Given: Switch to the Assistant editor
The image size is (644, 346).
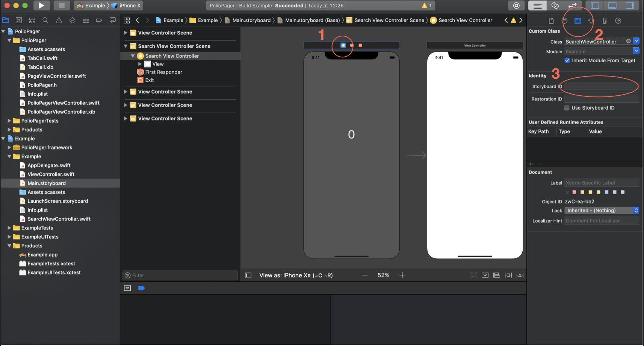Looking at the screenshot, I should pos(555,5).
